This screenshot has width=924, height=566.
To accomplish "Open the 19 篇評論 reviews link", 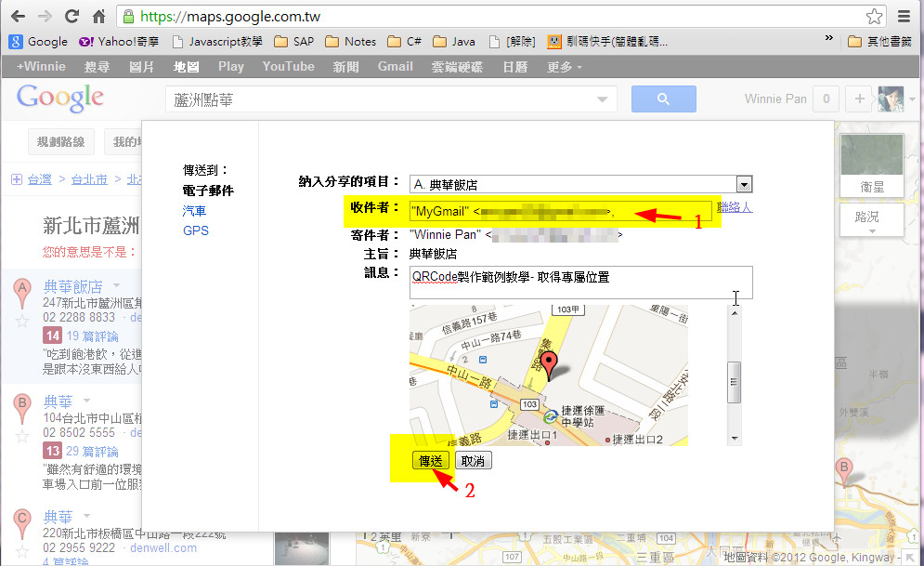I will [x=92, y=336].
